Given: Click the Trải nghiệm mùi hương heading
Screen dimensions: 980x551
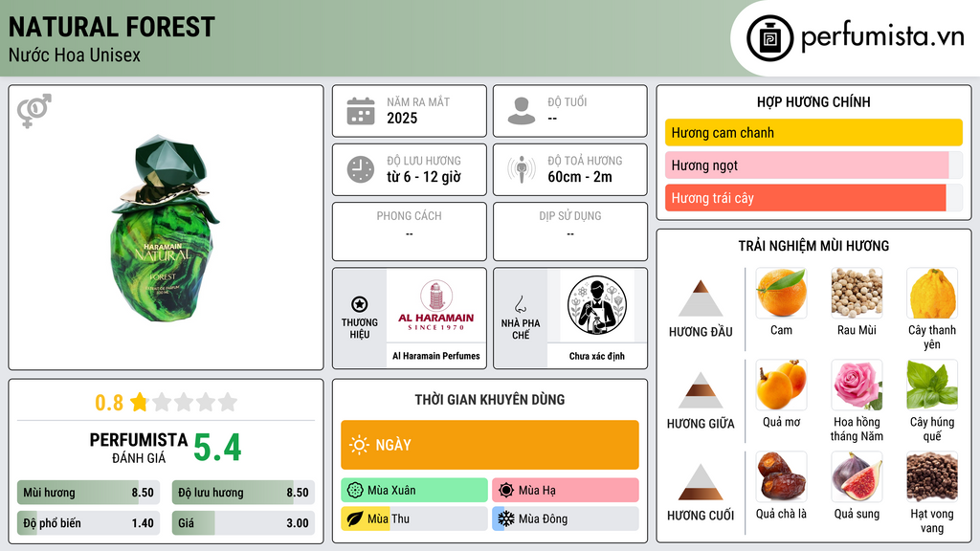Looking at the screenshot, I should [x=813, y=246].
